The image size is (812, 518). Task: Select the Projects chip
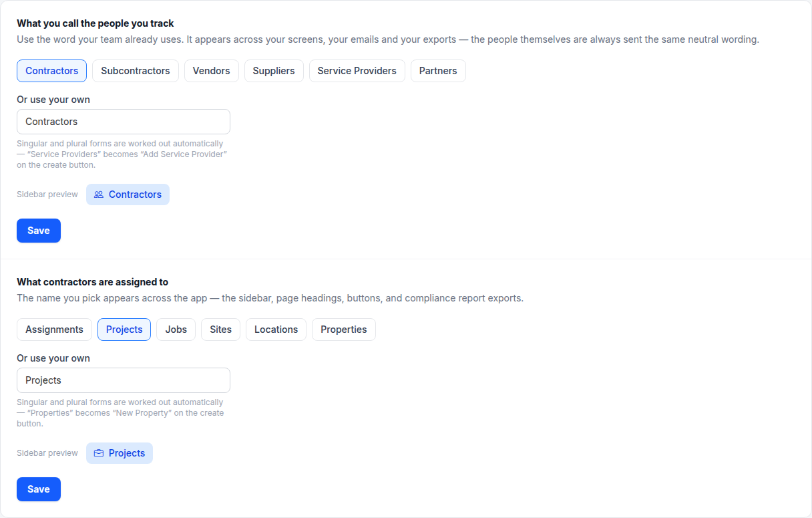coord(124,330)
